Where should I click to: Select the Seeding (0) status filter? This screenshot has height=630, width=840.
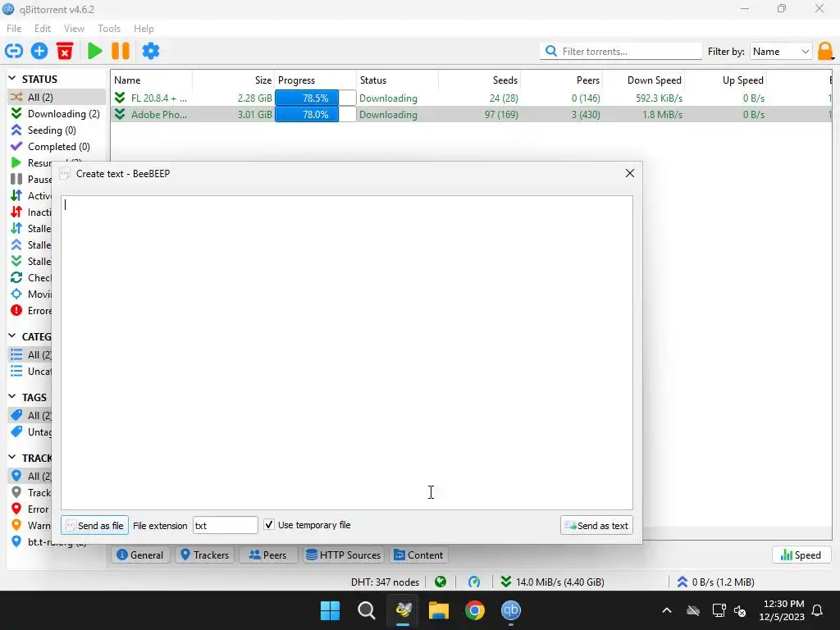click(57, 130)
